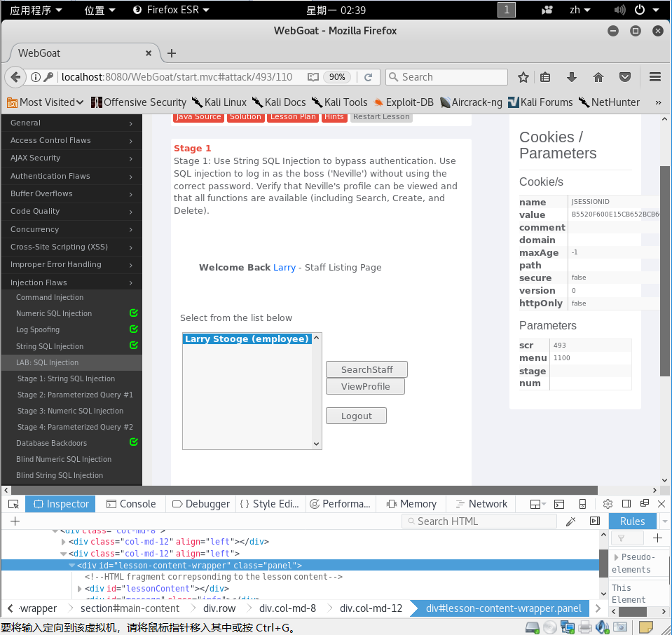Open the sound volume tray icon
The width and height of the screenshot is (672, 635).
619,10
